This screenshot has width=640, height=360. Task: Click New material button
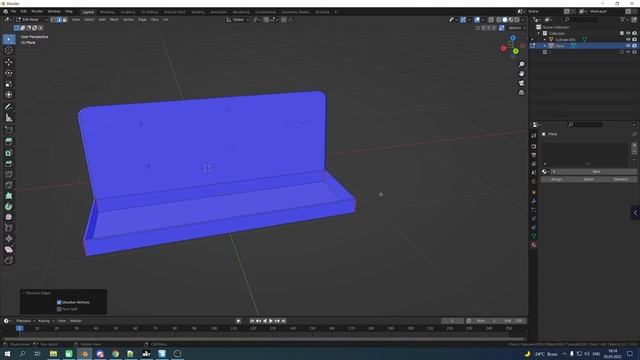pos(596,172)
